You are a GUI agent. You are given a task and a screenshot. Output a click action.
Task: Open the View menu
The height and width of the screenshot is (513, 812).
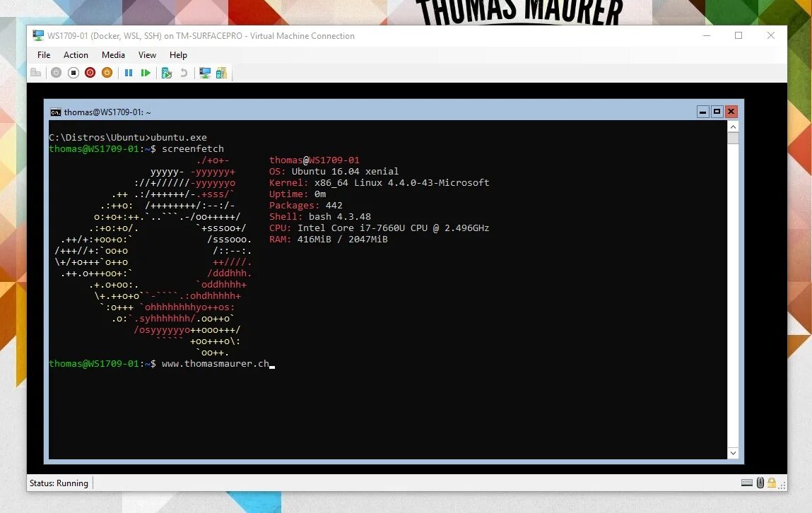[147, 55]
